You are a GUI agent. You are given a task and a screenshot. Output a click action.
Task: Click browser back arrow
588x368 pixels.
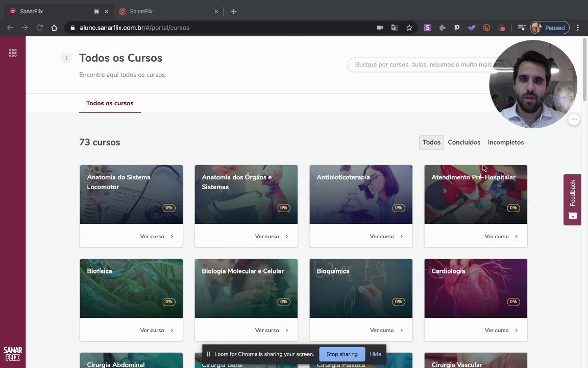pos(10,28)
